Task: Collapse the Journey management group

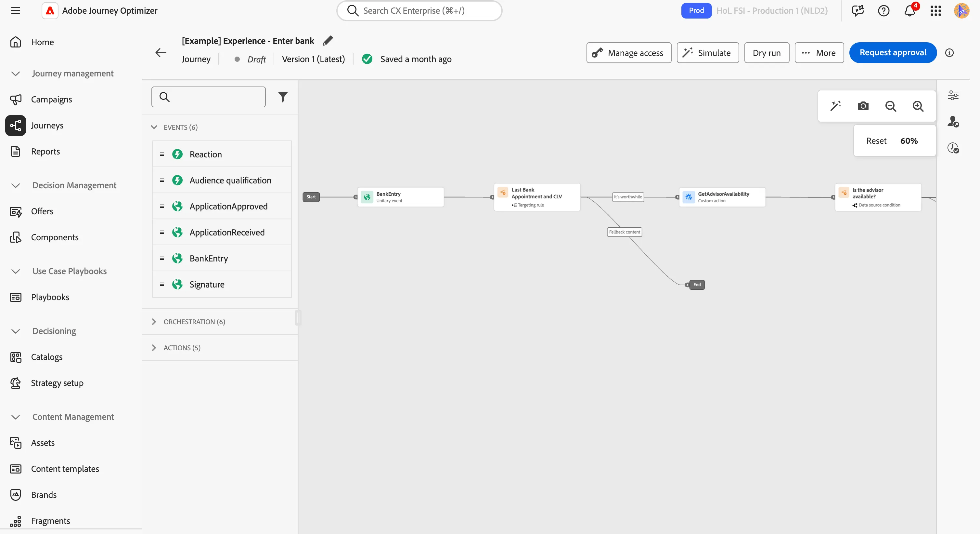Action: [16, 73]
